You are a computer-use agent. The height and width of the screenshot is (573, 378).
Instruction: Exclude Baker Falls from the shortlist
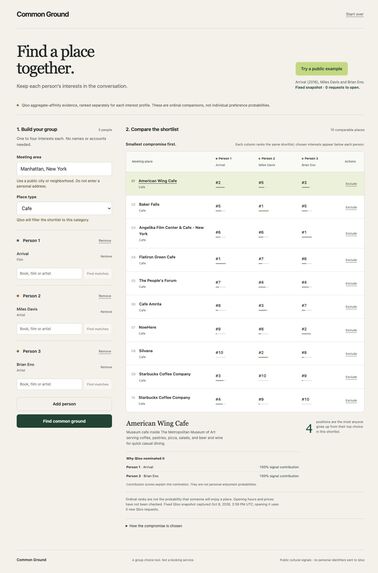click(351, 207)
